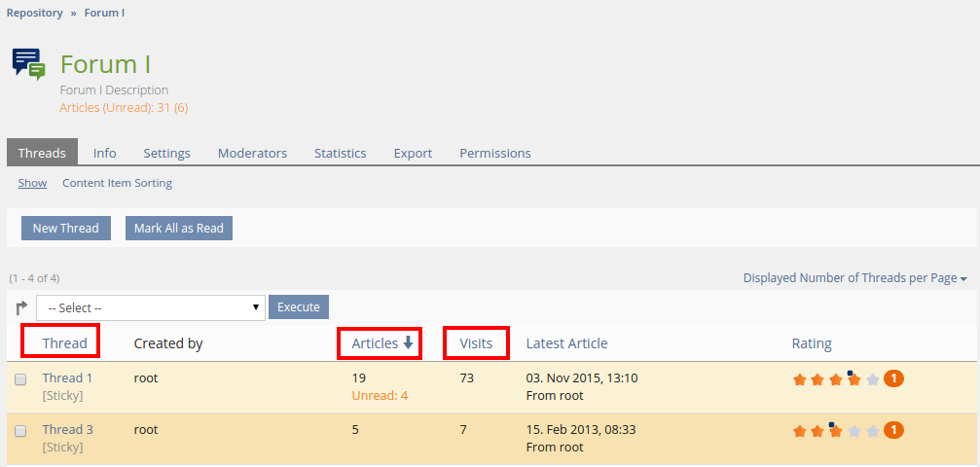The image size is (980, 467).
Task: Tick the checkbox for Thread 1
Action: point(20,379)
